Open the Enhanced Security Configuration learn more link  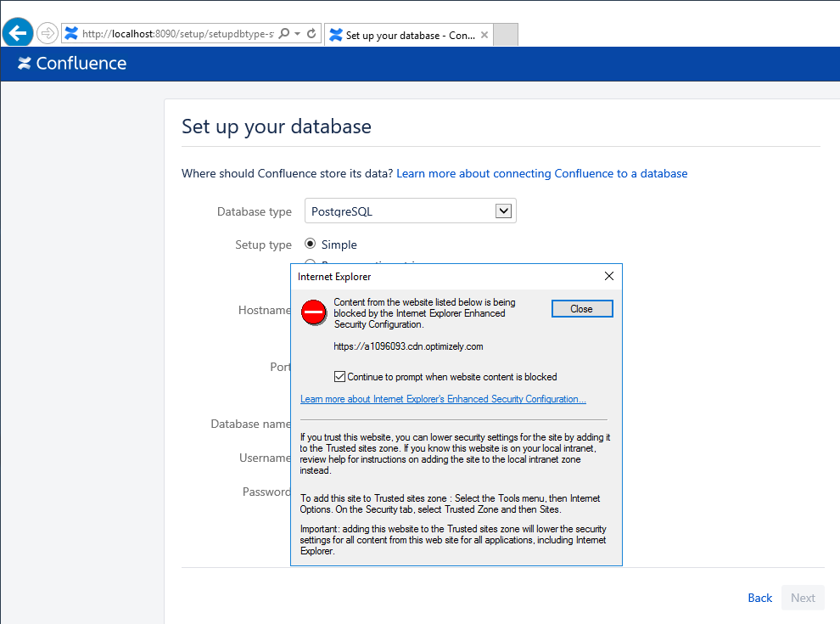pyautogui.click(x=443, y=399)
